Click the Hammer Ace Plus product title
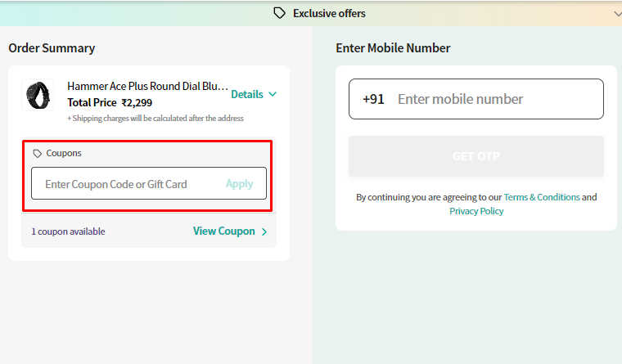 tap(147, 86)
